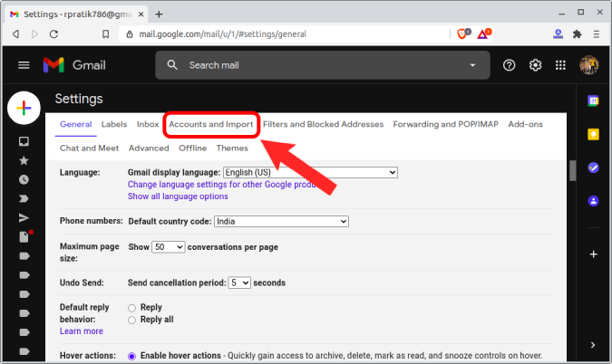
Task: Open Gmail support help icon
Action: pyautogui.click(x=509, y=65)
